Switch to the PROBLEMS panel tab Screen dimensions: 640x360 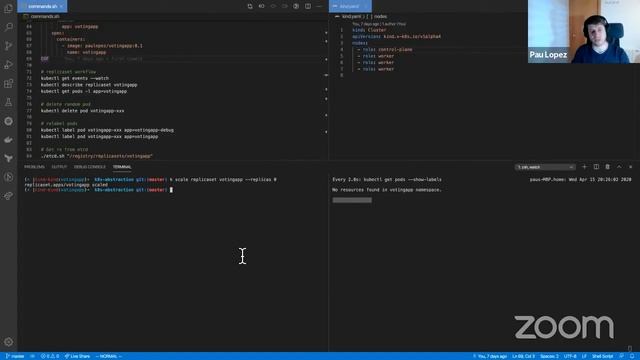click(34, 167)
